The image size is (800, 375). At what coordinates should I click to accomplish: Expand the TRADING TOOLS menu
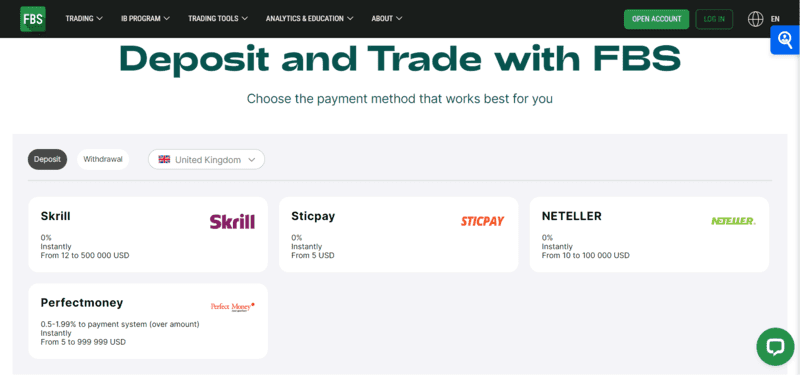pyautogui.click(x=218, y=19)
